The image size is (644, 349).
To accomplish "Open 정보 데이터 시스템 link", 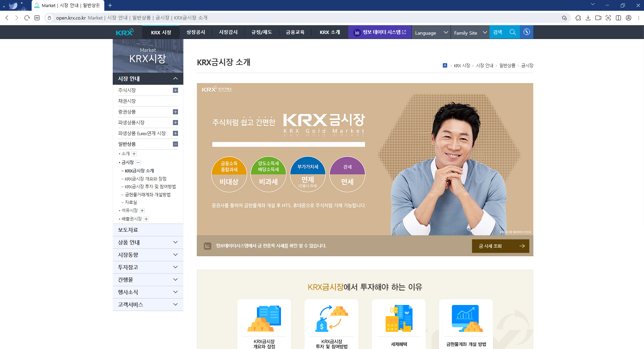I will [x=380, y=32].
